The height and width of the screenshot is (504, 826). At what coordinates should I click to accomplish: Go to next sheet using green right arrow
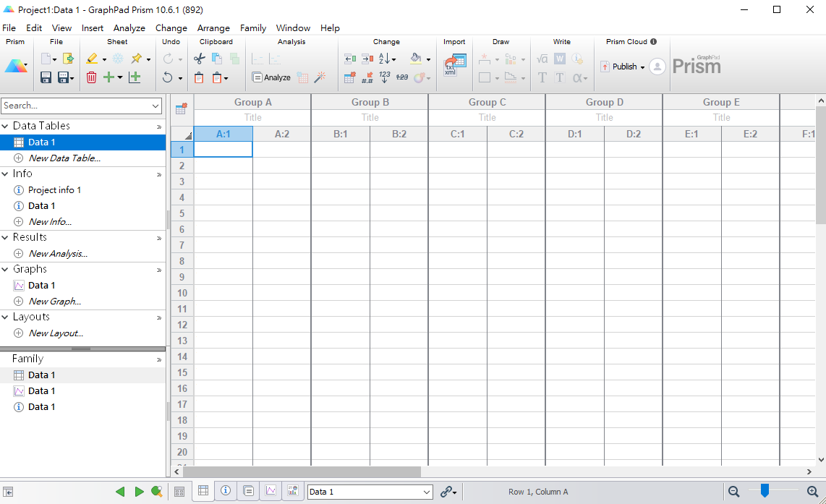139,492
